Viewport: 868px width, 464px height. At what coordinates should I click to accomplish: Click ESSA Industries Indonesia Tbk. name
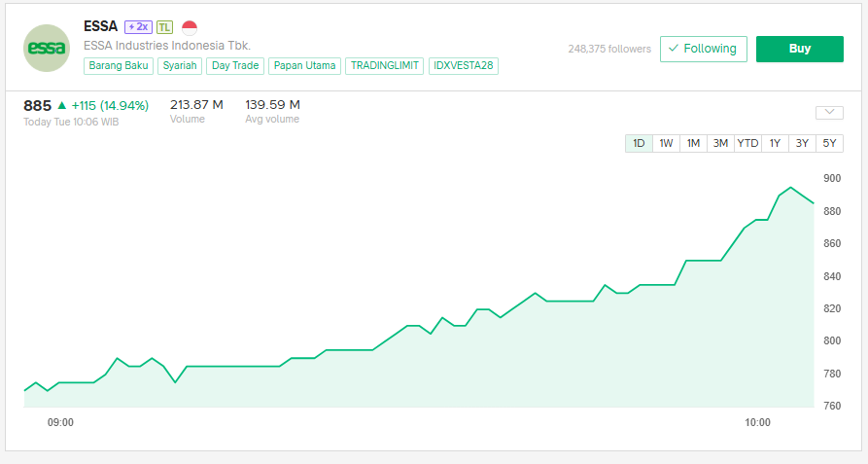tap(167, 46)
